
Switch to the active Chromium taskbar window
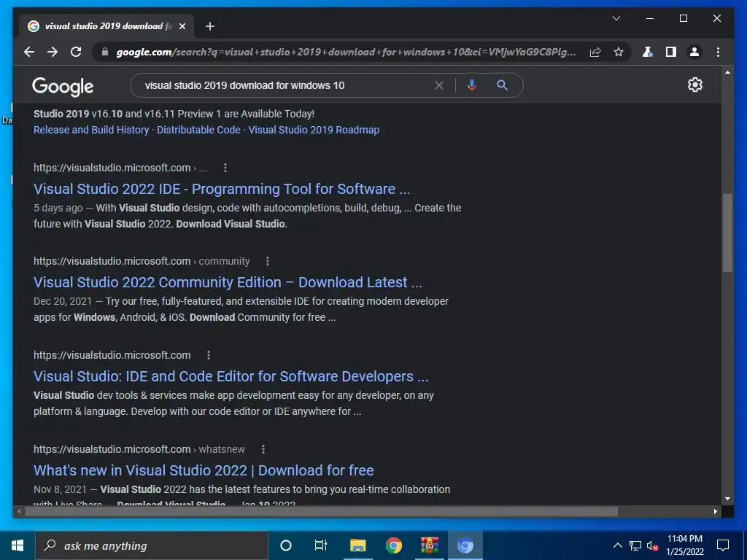465,545
